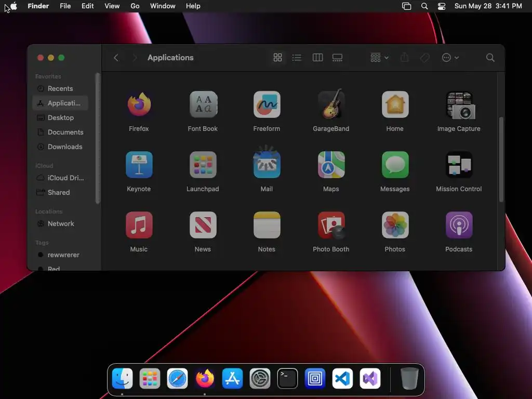This screenshot has height=399, width=532.
Task: Click the Stage Manager menu bar icon
Action: click(406, 6)
